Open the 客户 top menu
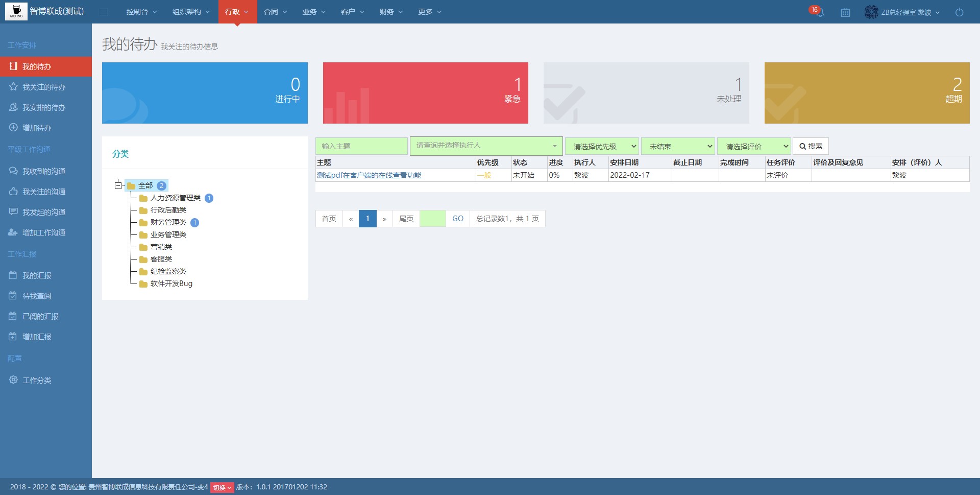Viewport: 980px width, 495px height. tap(353, 12)
